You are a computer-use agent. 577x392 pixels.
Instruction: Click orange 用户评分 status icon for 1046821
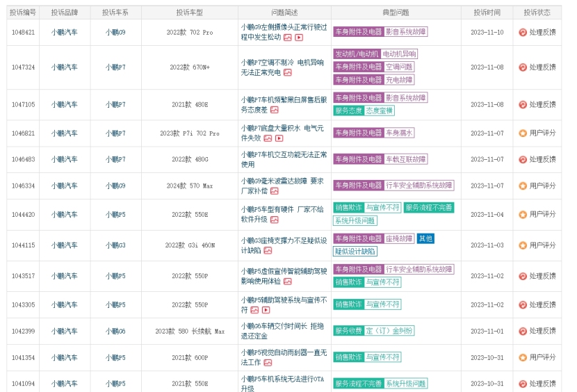[523, 133]
